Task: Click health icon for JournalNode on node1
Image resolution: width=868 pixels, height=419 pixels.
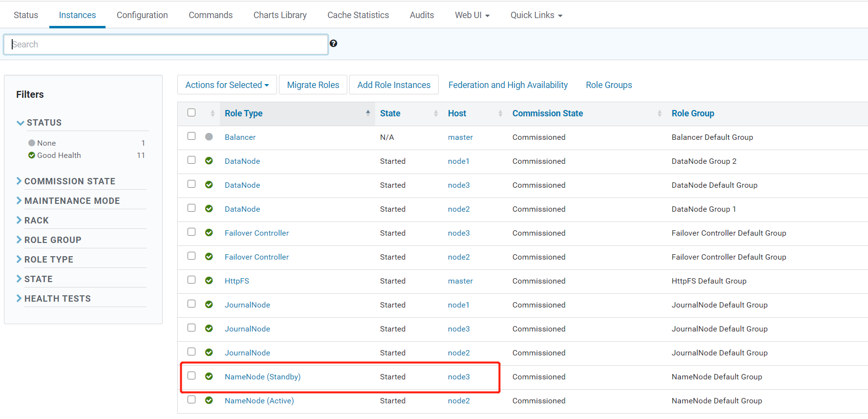Action: [x=209, y=305]
